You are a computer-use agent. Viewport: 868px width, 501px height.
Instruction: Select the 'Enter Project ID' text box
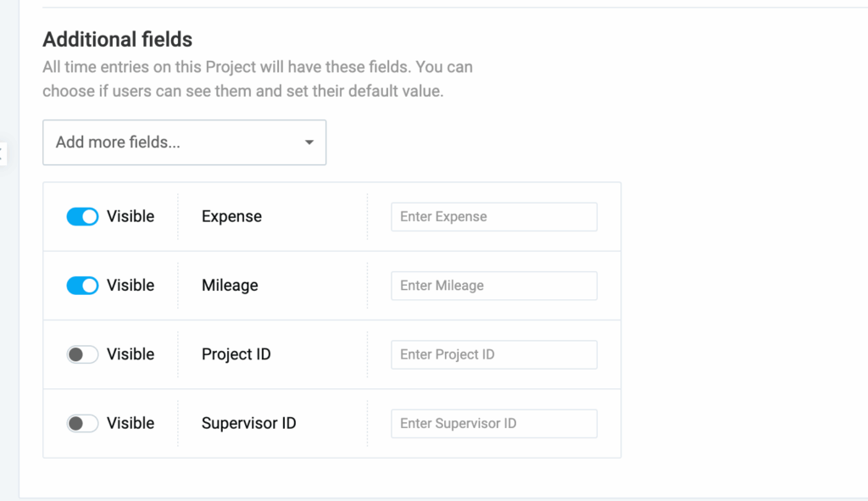(493, 354)
